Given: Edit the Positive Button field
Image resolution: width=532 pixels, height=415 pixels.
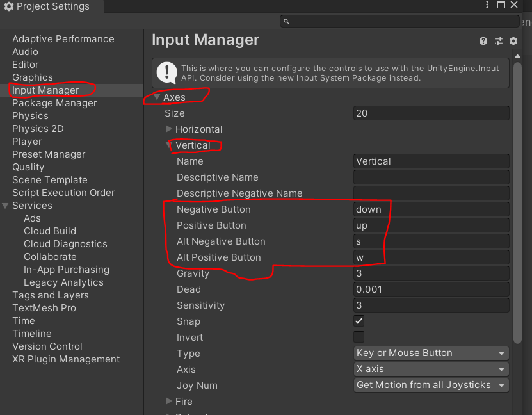Looking at the screenshot, I should pyautogui.click(x=431, y=225).
